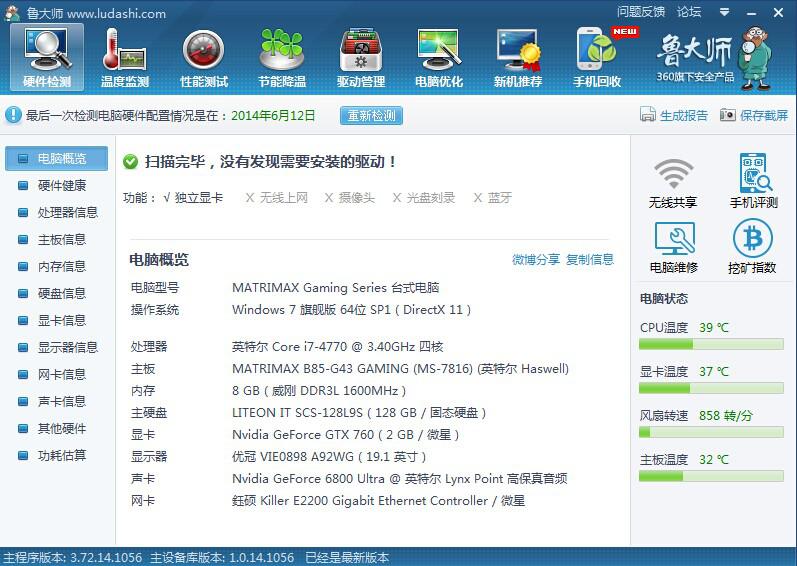Open the title bar dropdown menu arrow
797x566 pixels.
pos(725,12)
